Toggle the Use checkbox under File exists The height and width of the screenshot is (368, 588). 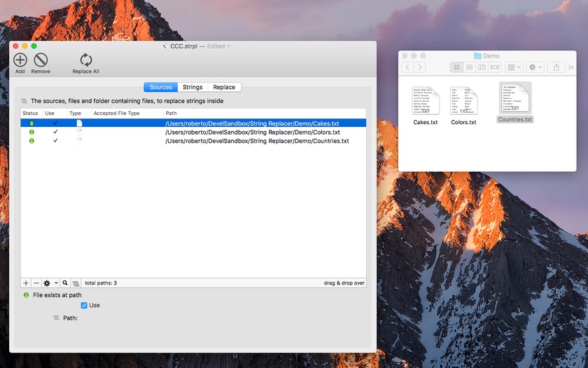pyautogui.click(x=84, y=306)
